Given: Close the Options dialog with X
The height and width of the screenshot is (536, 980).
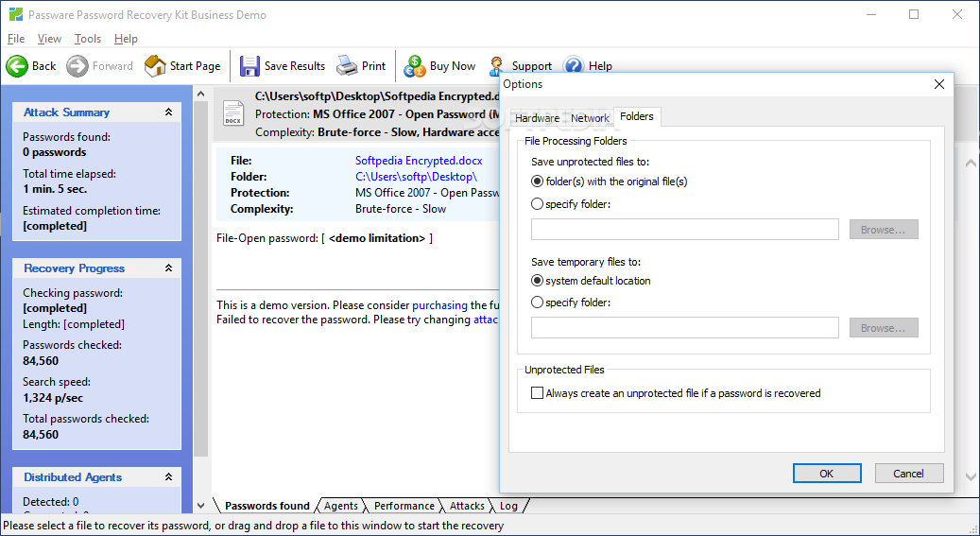Looking at the screenshot, I should point(938,84).
